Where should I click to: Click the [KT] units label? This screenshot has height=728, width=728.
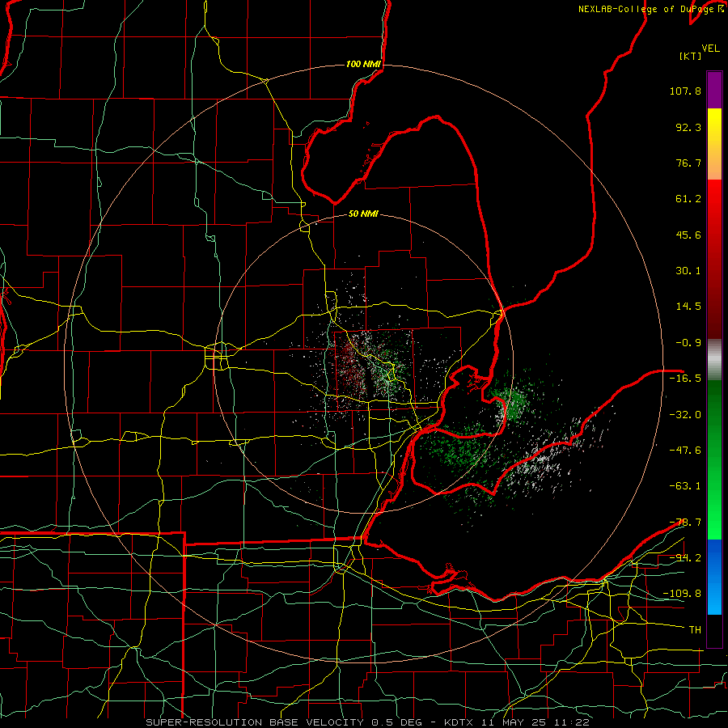point(691,56)
